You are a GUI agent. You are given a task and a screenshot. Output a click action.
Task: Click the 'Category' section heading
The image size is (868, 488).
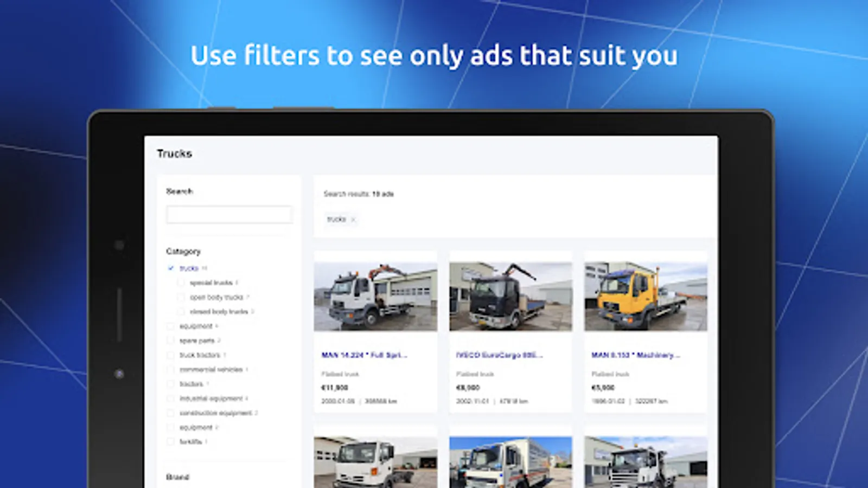click(183, 252)
